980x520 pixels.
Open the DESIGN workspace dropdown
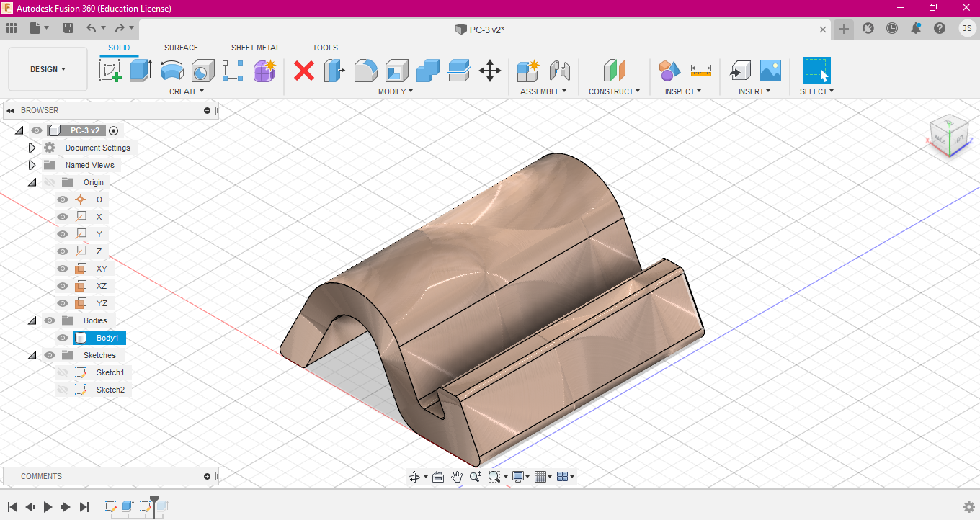tap(48, 69)
